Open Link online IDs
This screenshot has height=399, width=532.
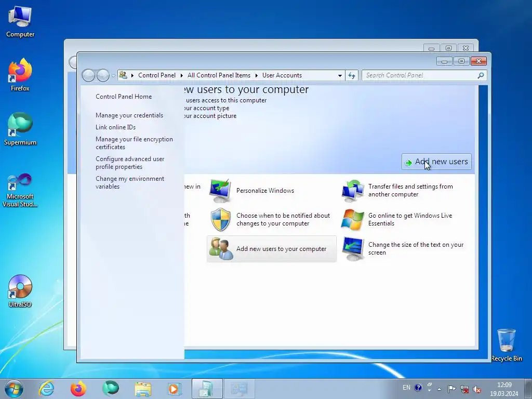(x=115, y=127)
